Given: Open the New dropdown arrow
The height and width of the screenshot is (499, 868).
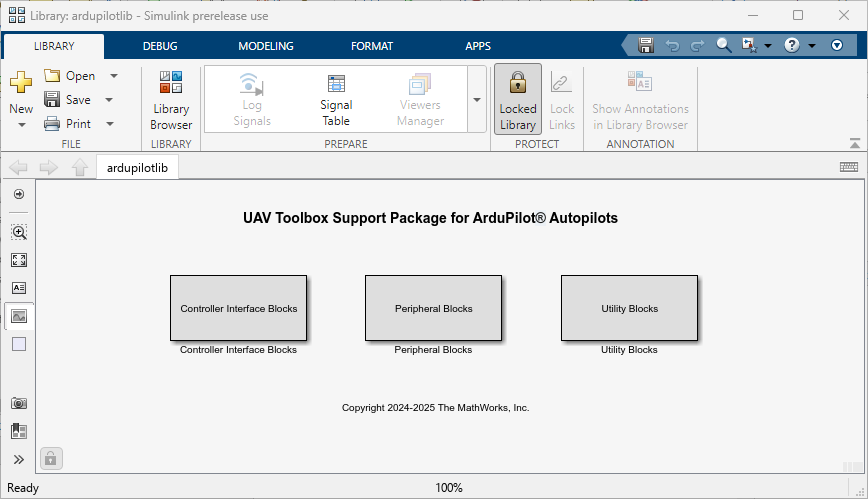Looking at the screenshot, I should [x=21, y=125].
